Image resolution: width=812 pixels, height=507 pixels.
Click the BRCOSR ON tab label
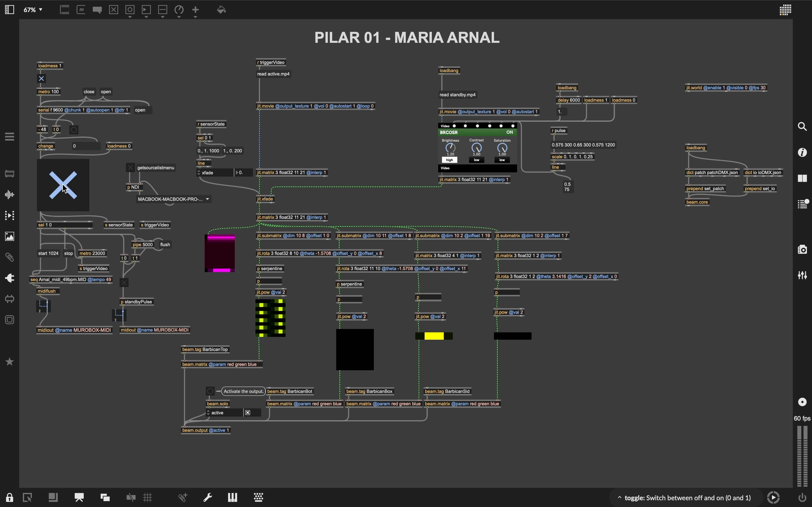point(509,132)
